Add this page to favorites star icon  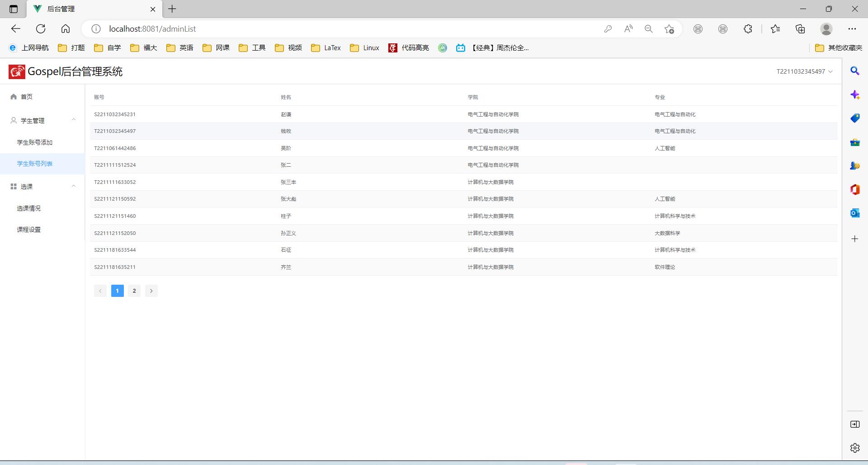669,29
